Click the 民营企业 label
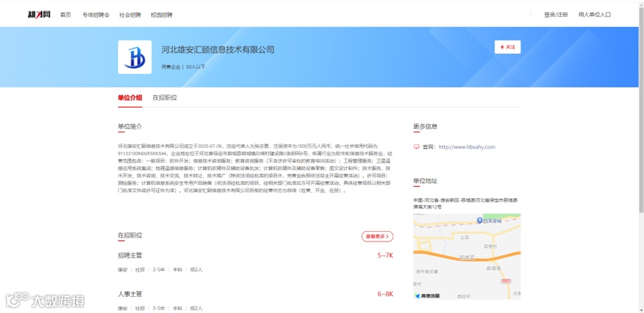The height and width of the screenshot is (313, 644). (171, 67)
